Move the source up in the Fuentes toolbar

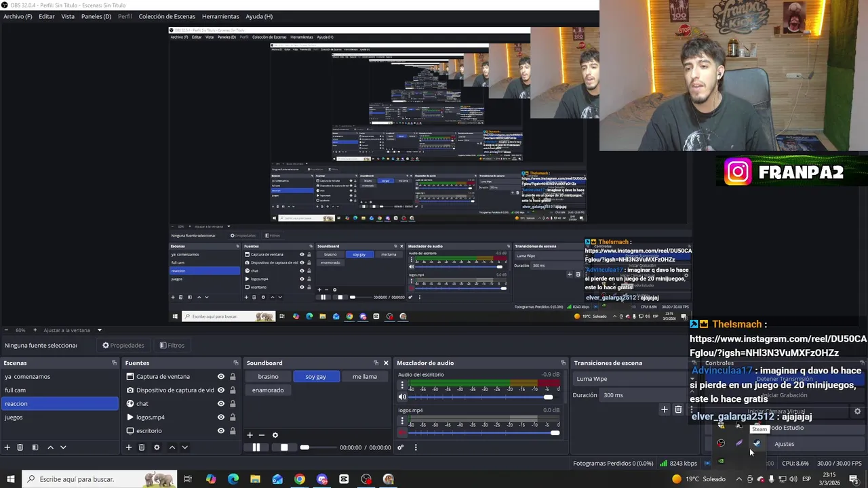coord(172,447)
